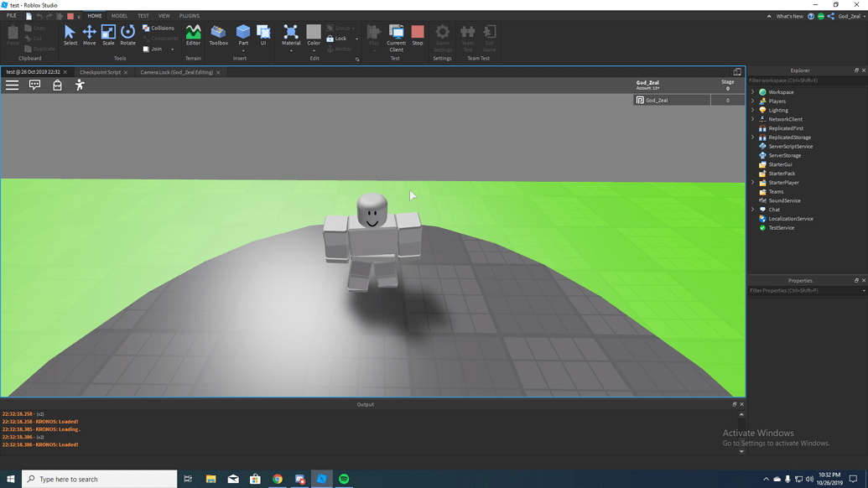The width and height of the screenshot is (868, 488).
Task: Select the Rotate tool
Action: click(127, 32)
